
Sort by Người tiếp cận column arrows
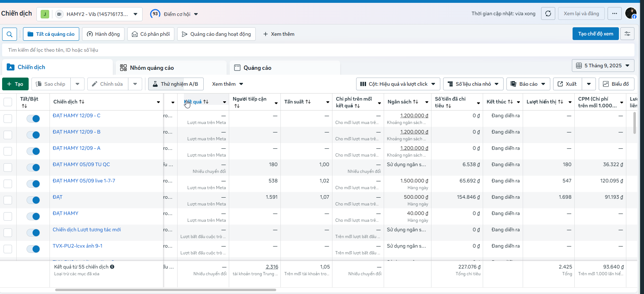(237, 106)
